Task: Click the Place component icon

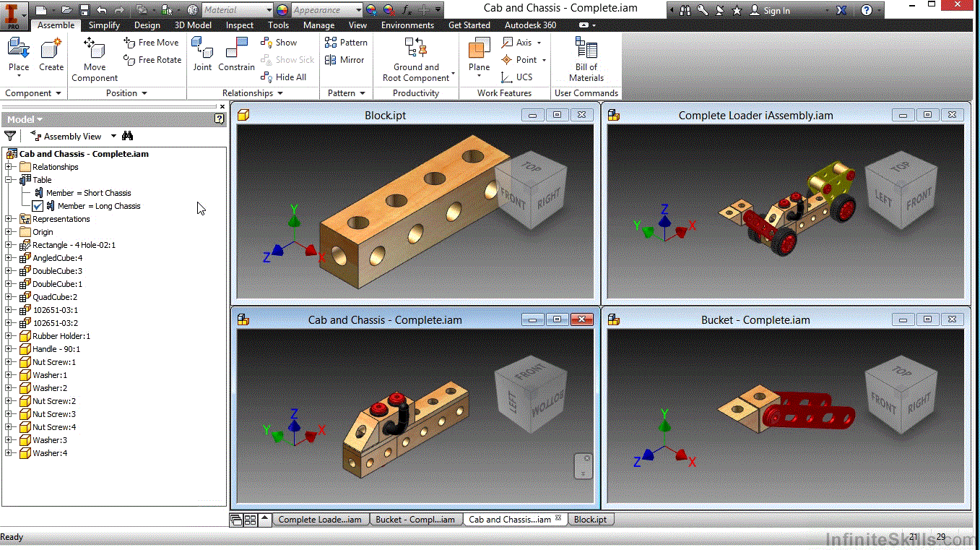Action: [19, 48]
